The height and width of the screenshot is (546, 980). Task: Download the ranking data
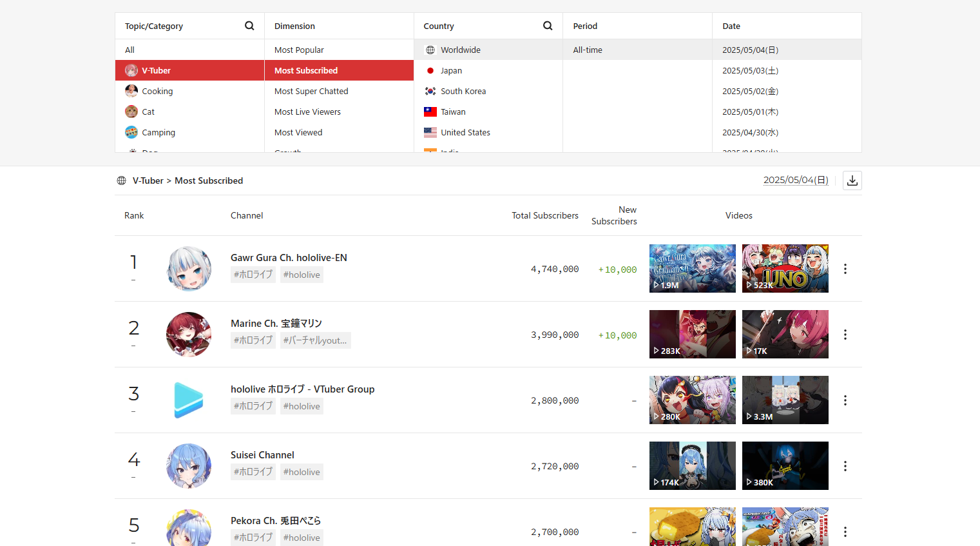pyautogui.click(x=852, y=180)
